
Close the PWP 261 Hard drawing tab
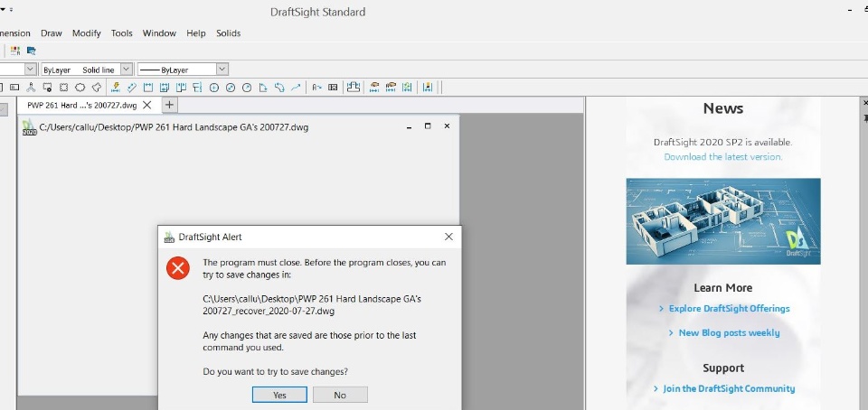coord(147,105)
